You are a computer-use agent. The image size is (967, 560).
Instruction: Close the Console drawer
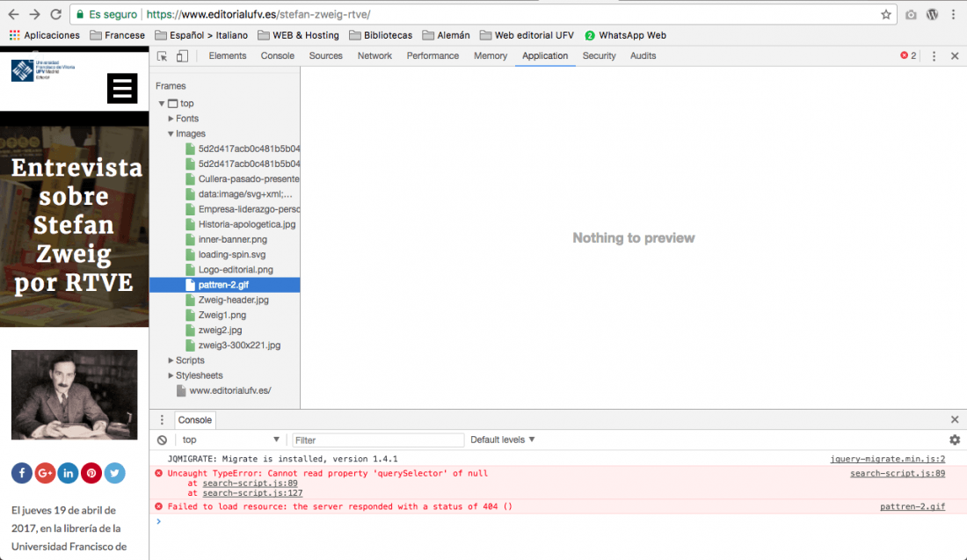click(955, 419)
